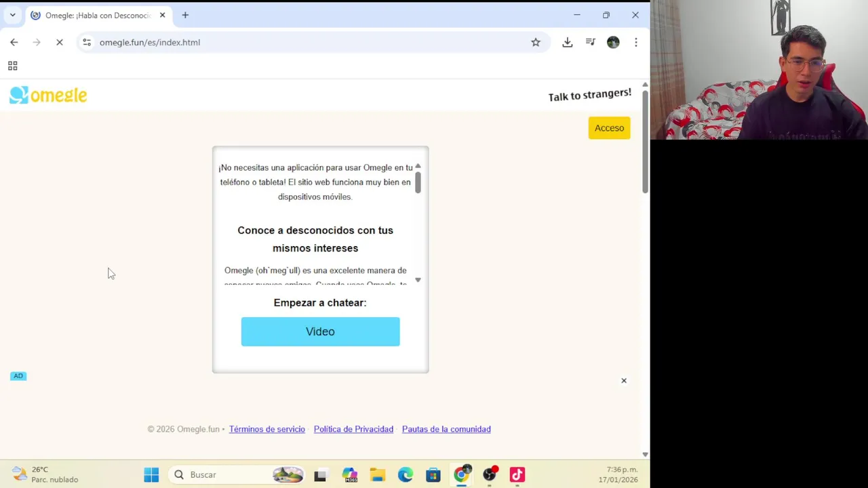Image resolution: width=868 pixels, height=488 pixels.
Task: Click 'Talk to strangers!' tagline
Action: pos(589,95)
